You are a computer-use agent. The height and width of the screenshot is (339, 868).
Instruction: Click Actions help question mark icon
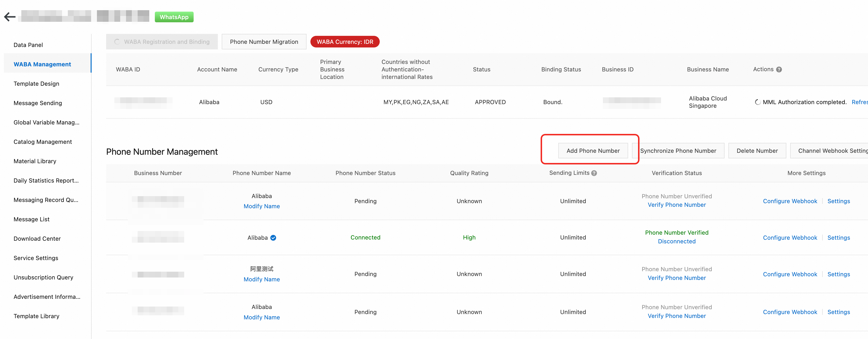pyautogui.click(x=779, y=70)
